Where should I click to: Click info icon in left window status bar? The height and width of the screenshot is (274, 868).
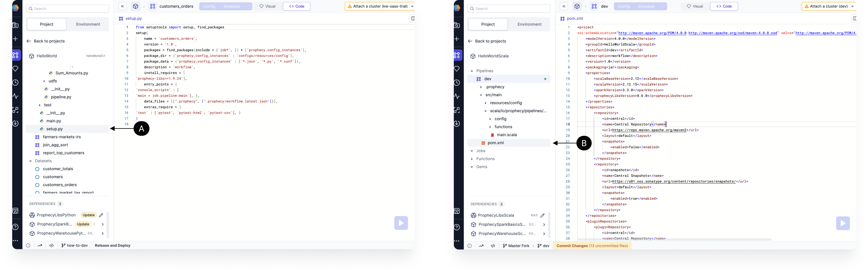[x=28, y=245]
